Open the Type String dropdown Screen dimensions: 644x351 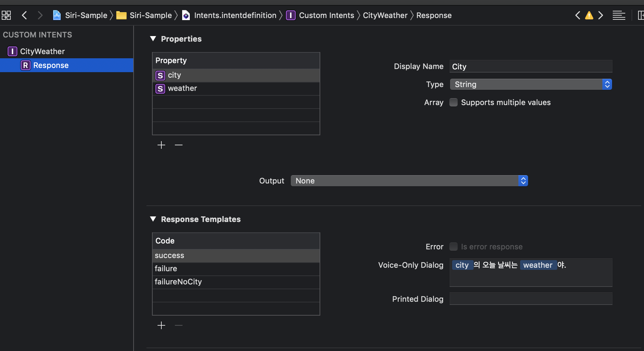(531, 84)
